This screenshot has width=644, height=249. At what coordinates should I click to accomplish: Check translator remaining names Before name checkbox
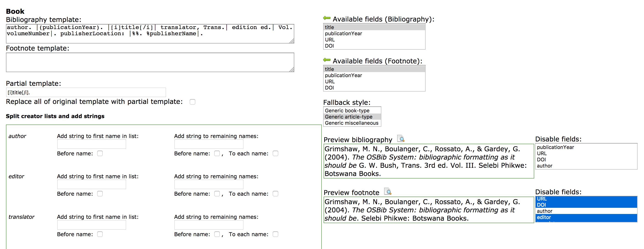[x=217, y=234]
